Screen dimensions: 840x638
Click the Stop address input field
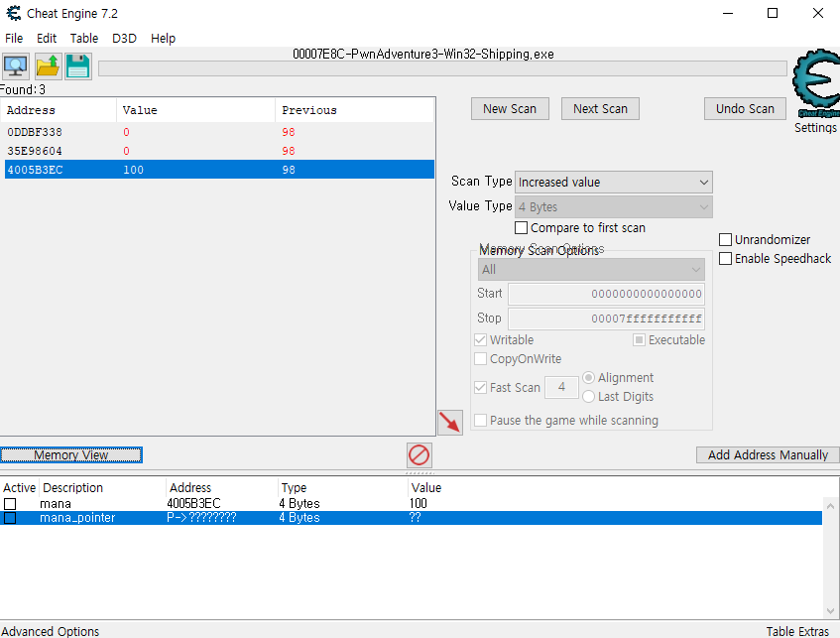coord(606,319)
